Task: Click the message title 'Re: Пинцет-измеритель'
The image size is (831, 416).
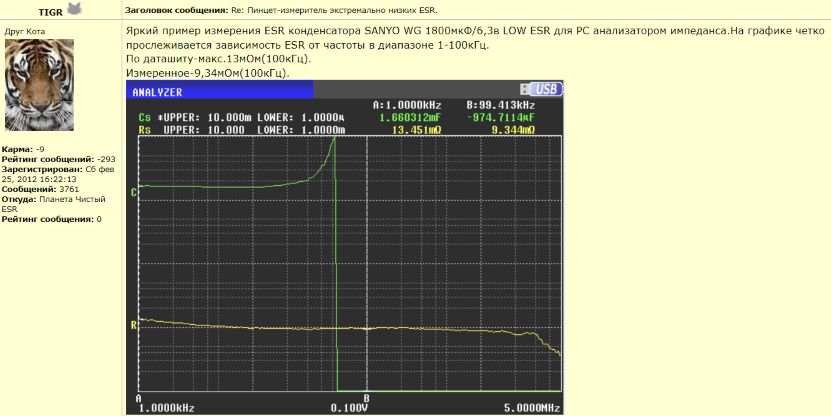Action: pyautogui.click(x=335, y=11)
